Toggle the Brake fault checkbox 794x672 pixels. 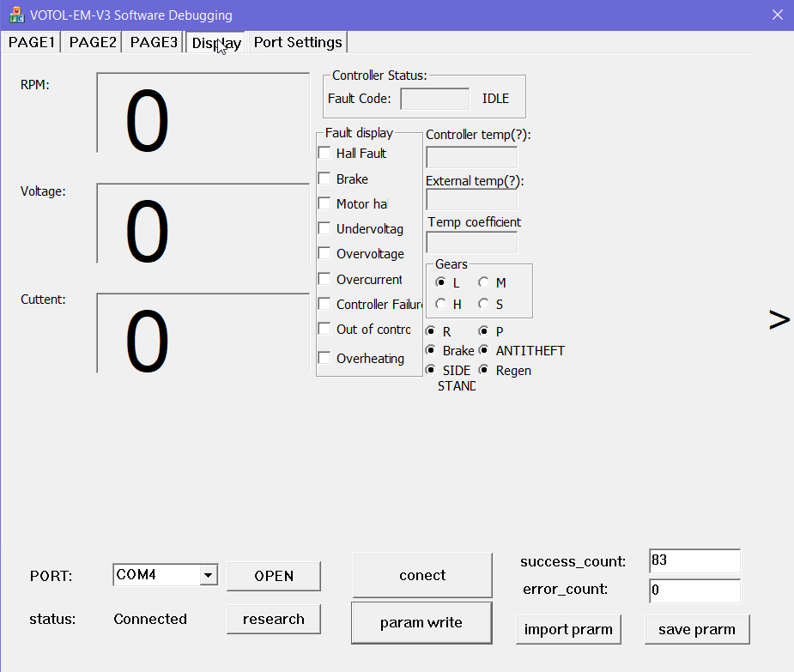point(324,179)
